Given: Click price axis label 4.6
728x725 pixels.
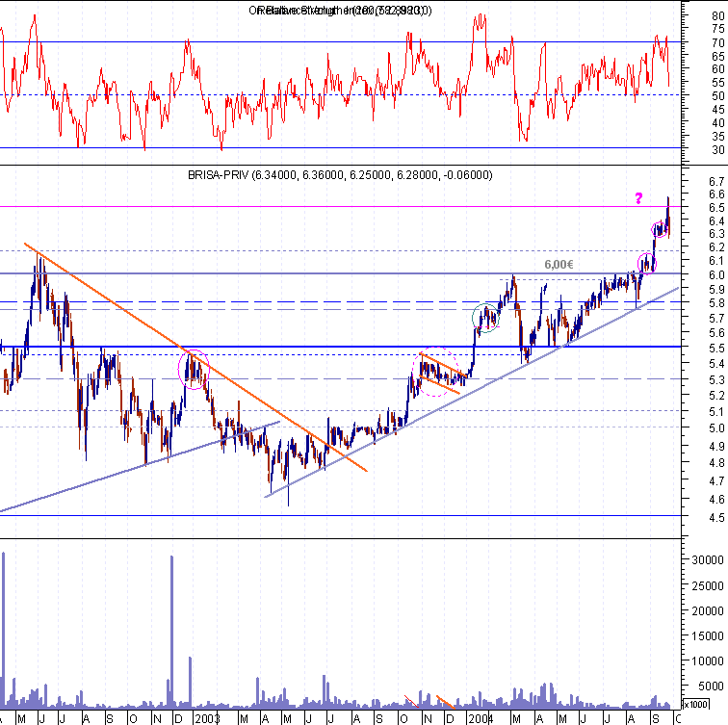Looking at the screenshot, I should click(716, 500).
